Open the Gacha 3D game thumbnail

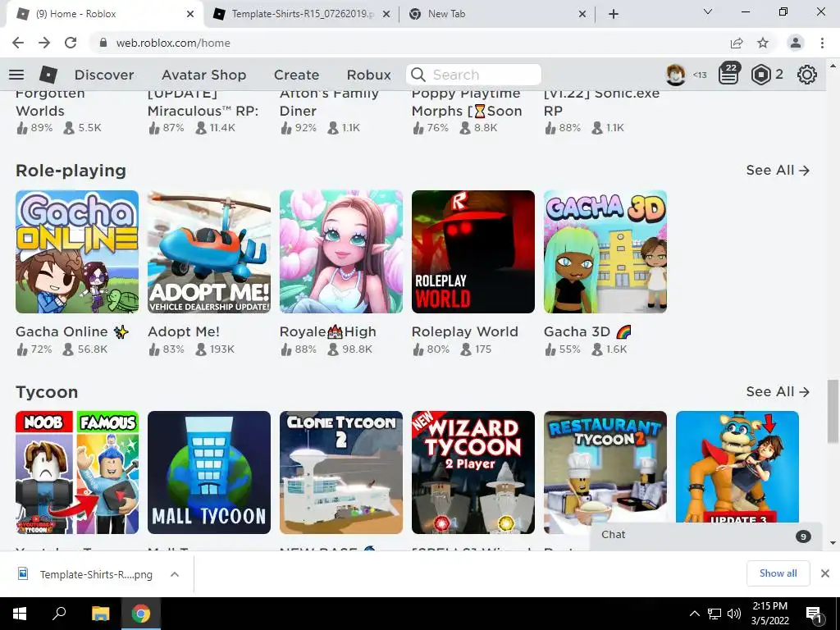point(605,252)
